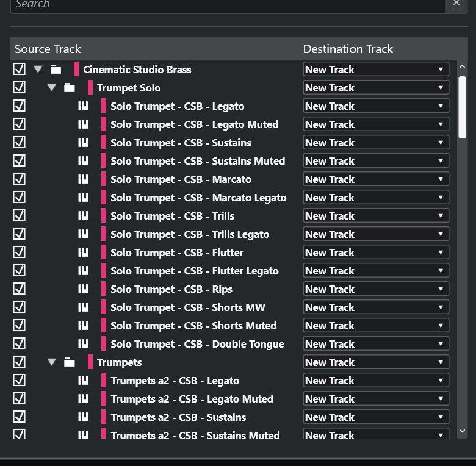Screen dimensions: 476x466
Task: Click the Cinematic Studio Brass folder icon
Action: (x=56, y=70)
